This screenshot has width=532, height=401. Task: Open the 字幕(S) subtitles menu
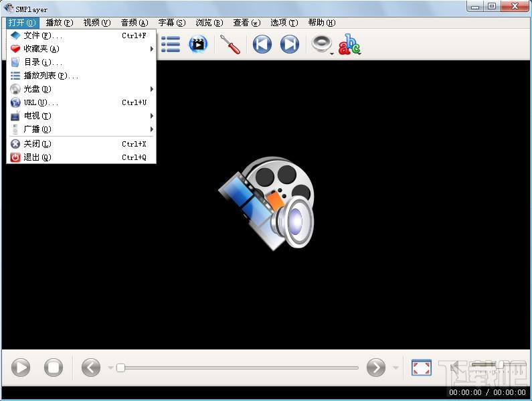click(x=172, y=23)
